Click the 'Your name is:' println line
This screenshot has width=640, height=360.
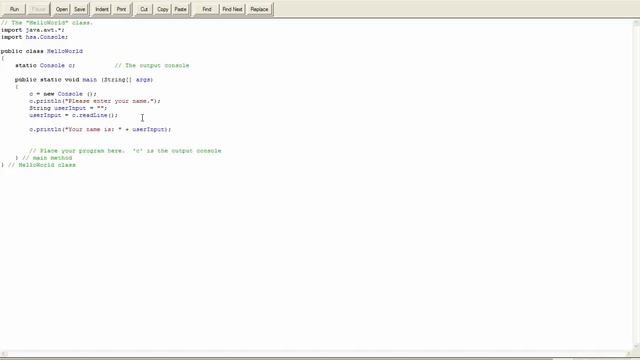pyautogui.click(x=100, y=129)
